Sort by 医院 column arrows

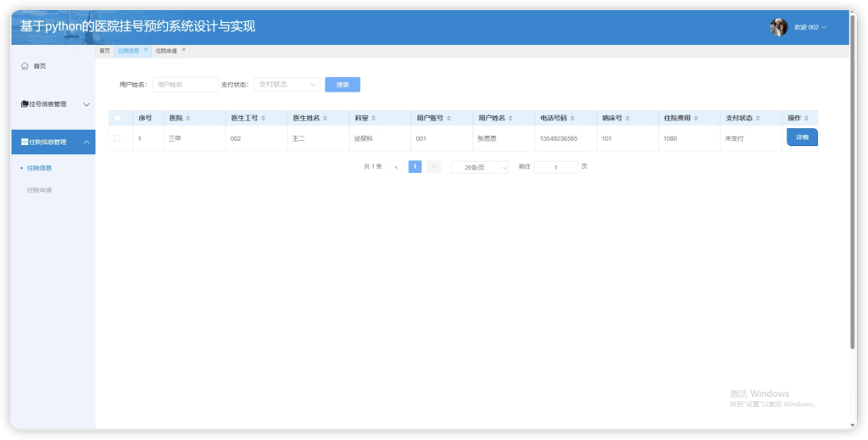pos(188,119)
